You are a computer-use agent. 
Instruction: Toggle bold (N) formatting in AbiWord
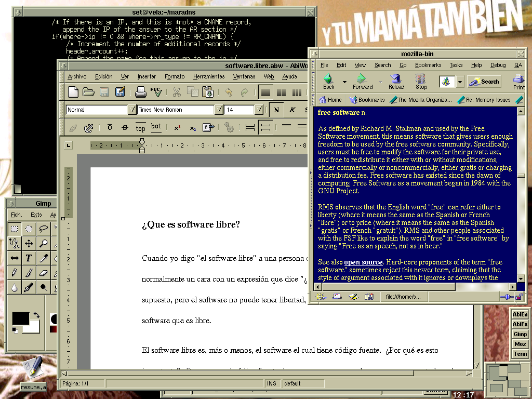[276, 110]
